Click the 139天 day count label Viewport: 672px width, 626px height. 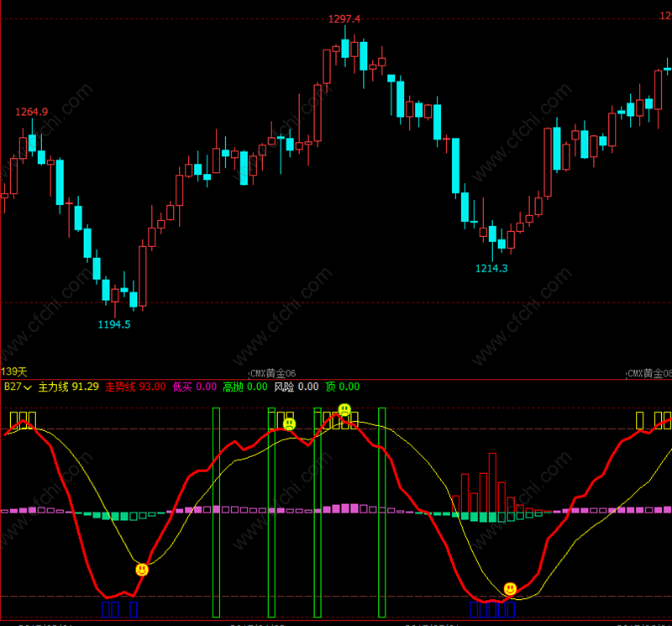click(13, 371)
